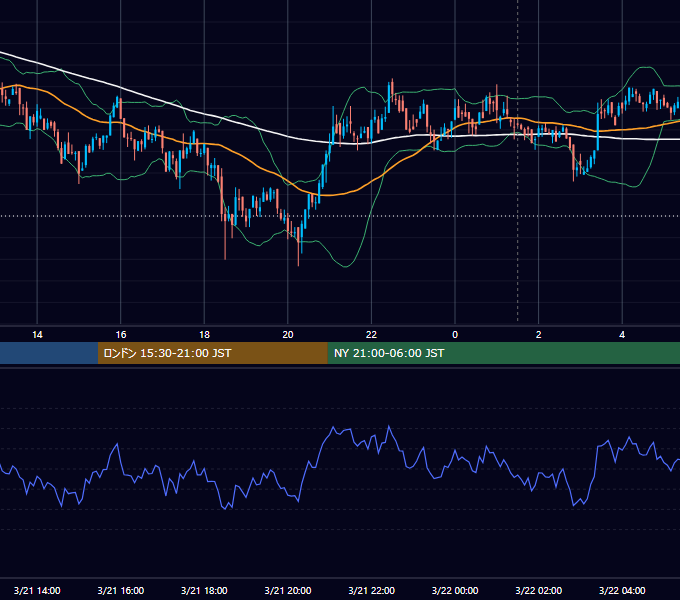
Task: Click the 3/22 04:00 date label
Action: [x=622, y=590]
